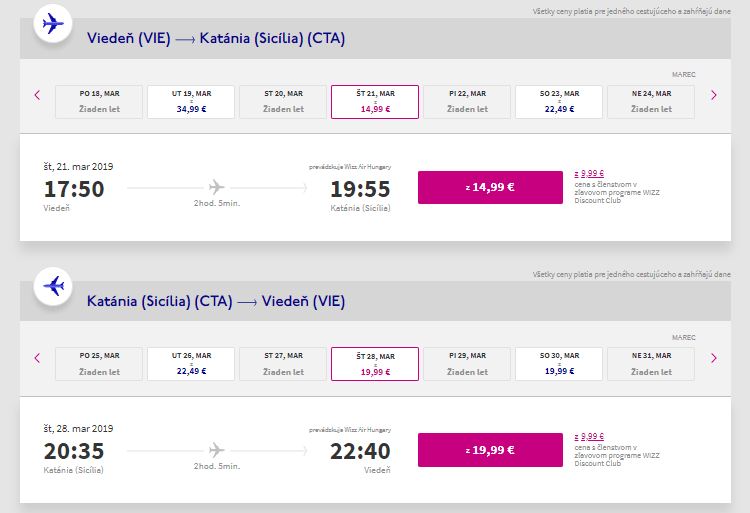Click Sunday 31 March with no flight
Viewport: 750px width, 513px height.
pos(651,364)
